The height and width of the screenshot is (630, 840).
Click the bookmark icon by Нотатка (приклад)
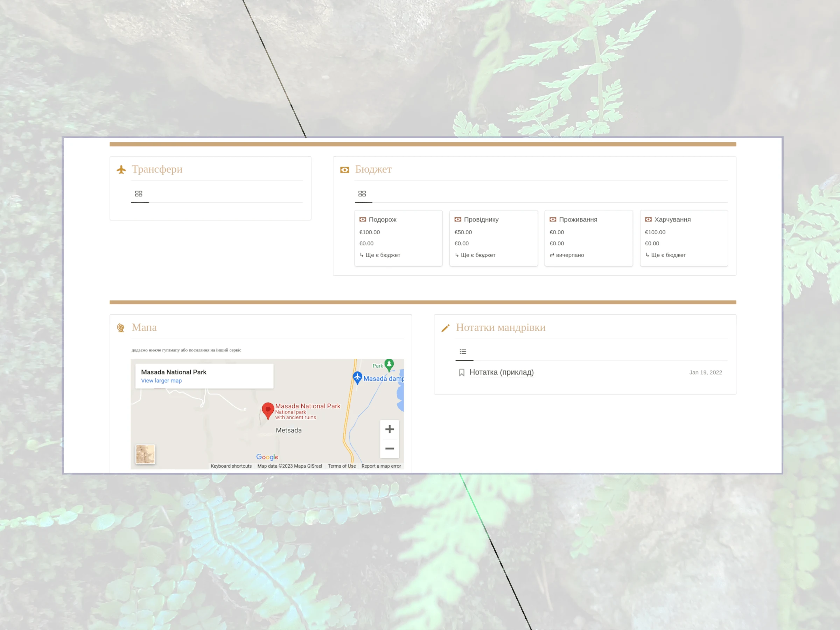pos(462,372)
